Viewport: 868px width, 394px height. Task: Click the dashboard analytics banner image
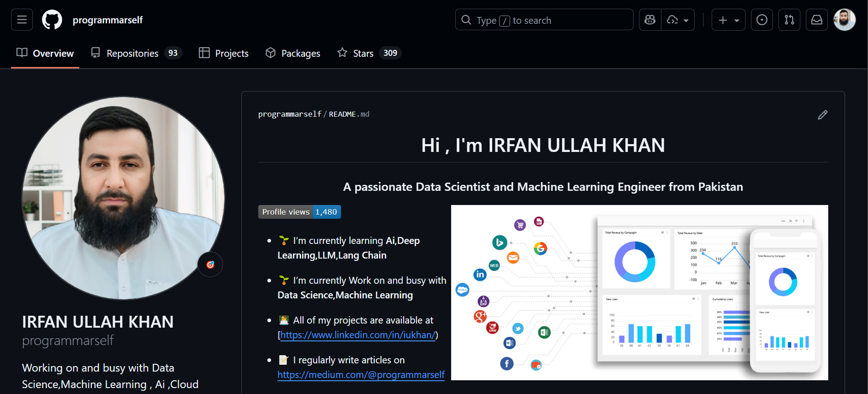(639, 292)
